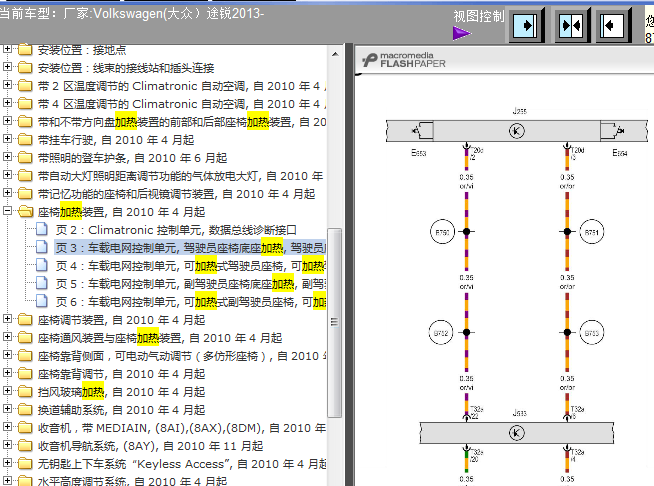This screenshot has height=486, width=654.
Task: Collapse the 座椅加热装置 folder node
Action: point(7,211)
